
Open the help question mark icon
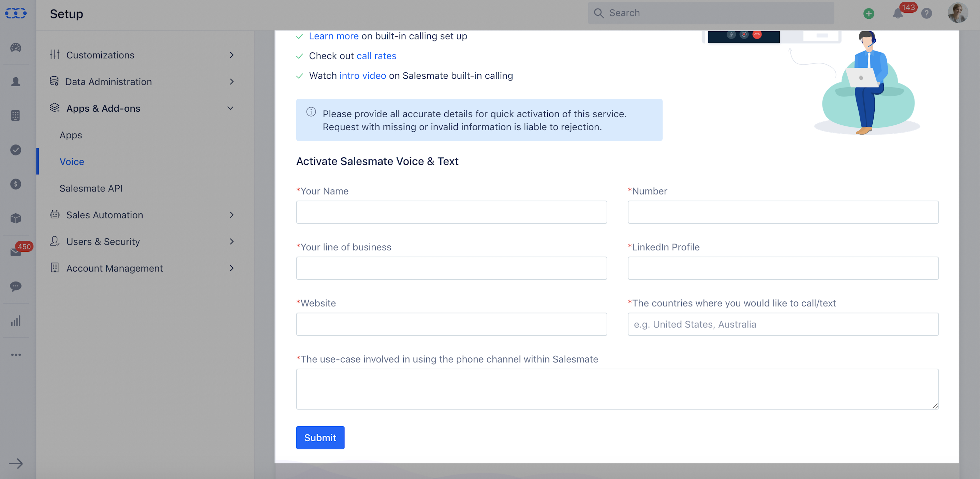(927, 14)
